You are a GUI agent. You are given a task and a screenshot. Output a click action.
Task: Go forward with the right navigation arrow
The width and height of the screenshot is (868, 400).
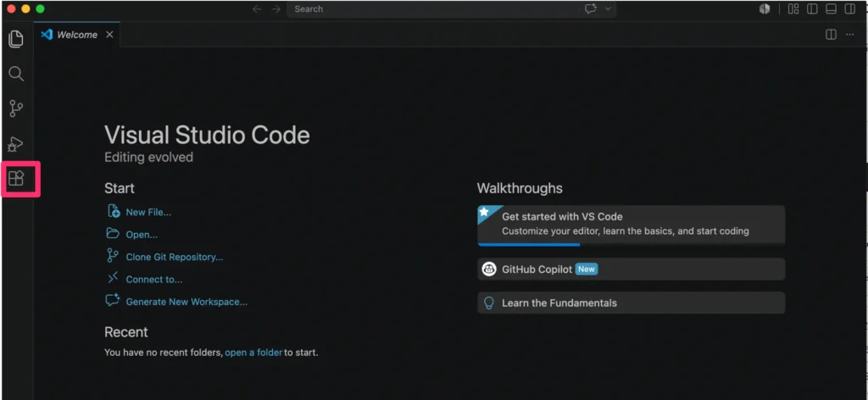(x=275, y=8)
